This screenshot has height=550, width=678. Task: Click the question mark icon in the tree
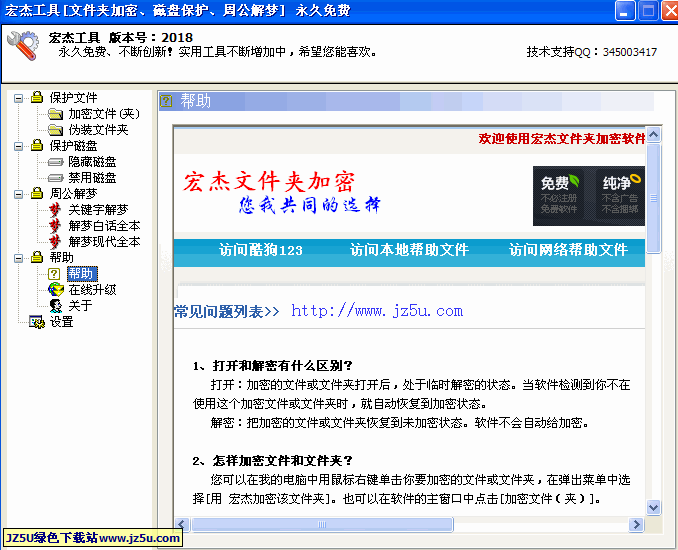point(54,274)
